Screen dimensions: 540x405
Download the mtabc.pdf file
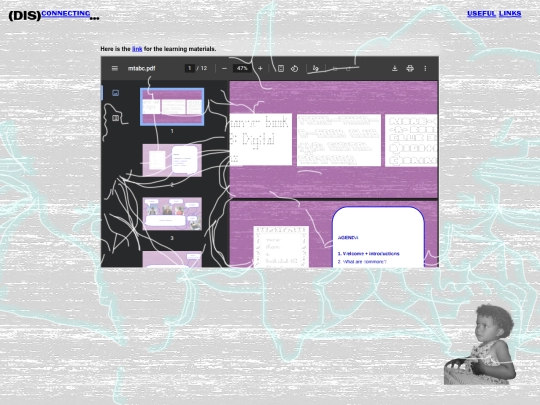tap(395, 68)
